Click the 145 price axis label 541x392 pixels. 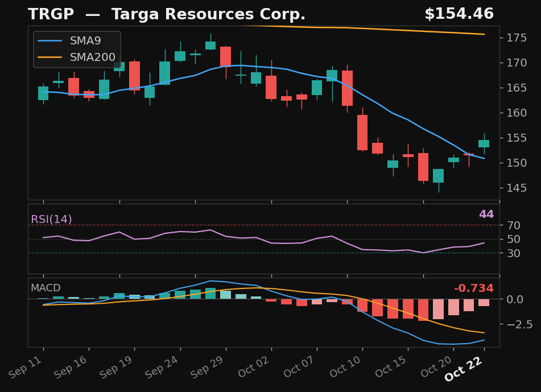coord(517,188)
